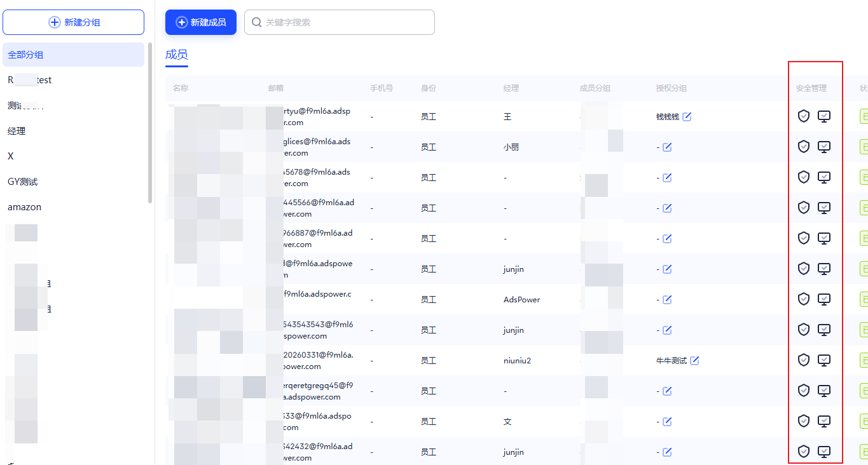Click the niuniu2 manager cell

tap(517, 360)
